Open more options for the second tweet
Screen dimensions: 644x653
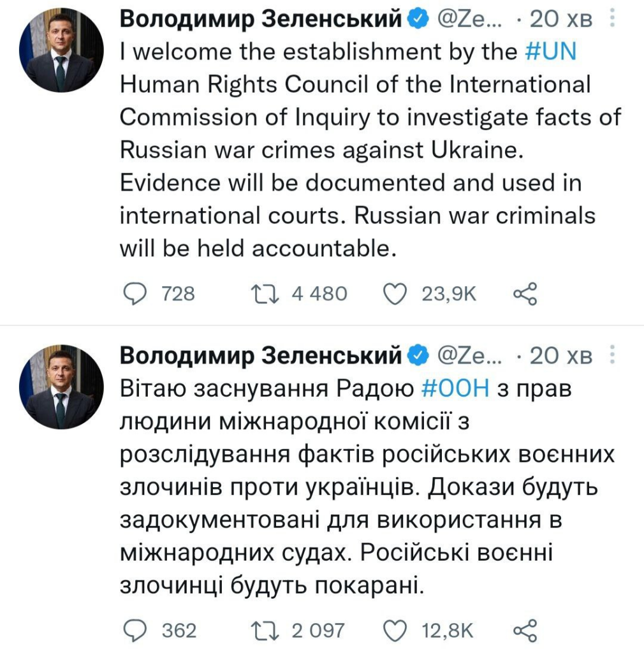(613, 355)
